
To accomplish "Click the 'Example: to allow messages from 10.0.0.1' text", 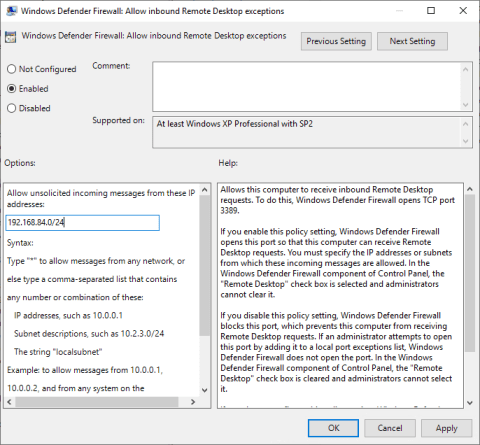I will click(85, 370).
